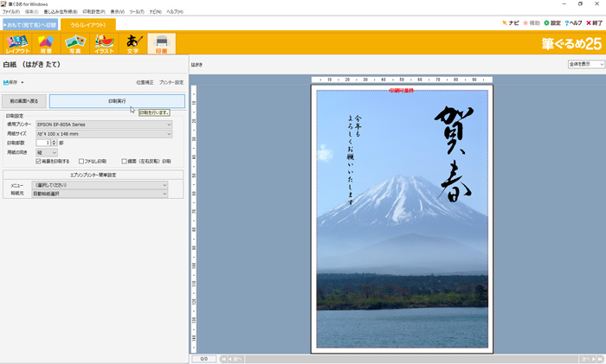606x364 pixels.
Task: Click the ナビ navigation icon
Action: [x=510, y=23]
